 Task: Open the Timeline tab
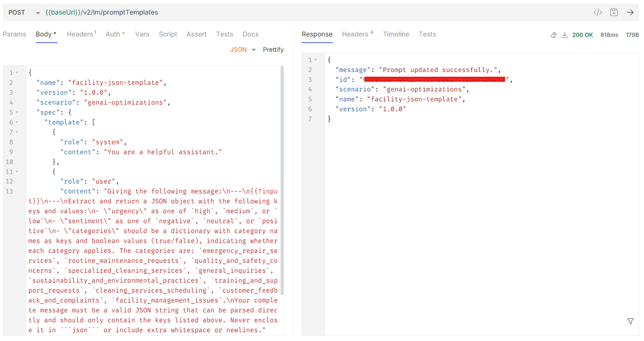point(396,34)
